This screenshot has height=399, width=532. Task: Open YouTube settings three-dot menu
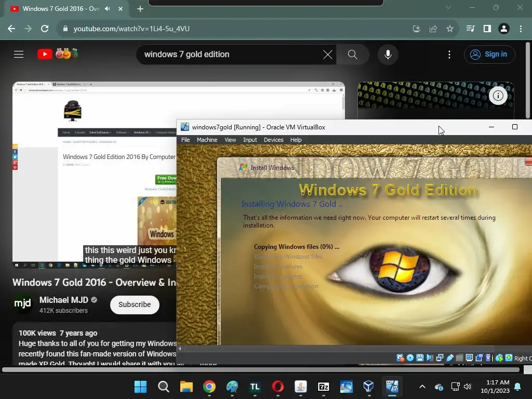coord(449,54)
